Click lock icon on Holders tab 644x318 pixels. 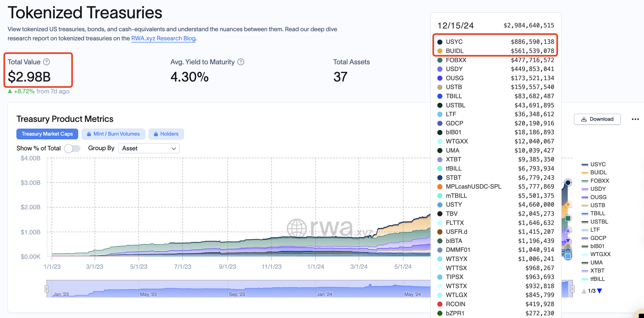156,134
